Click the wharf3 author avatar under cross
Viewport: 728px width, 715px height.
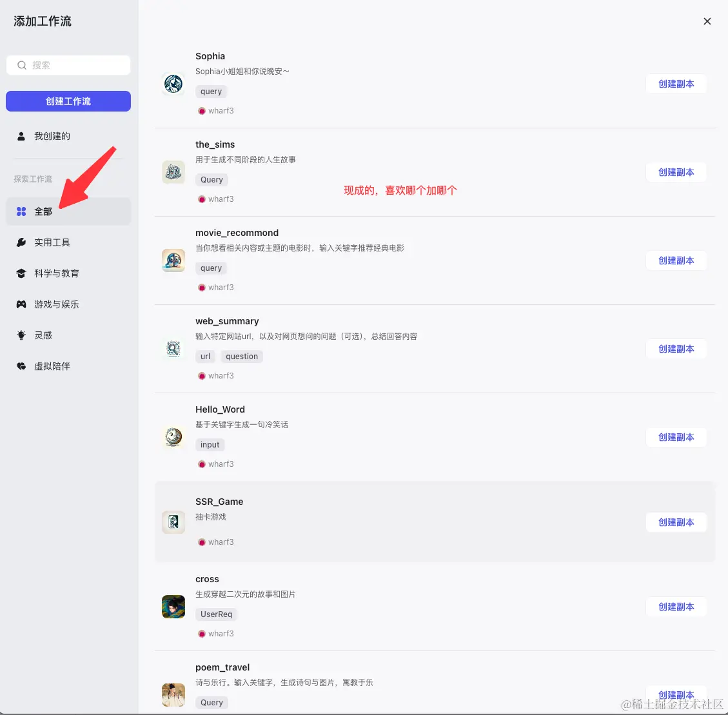pos(201,633)
